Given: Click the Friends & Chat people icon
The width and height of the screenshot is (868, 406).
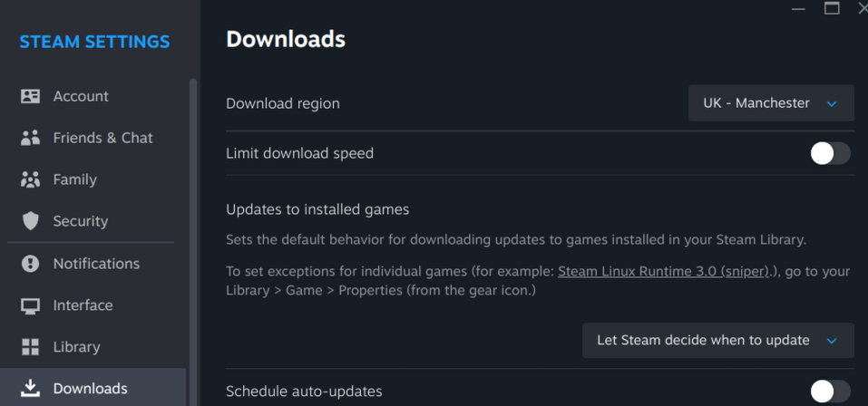Looking at the screenshot, I should click(30, 138).
